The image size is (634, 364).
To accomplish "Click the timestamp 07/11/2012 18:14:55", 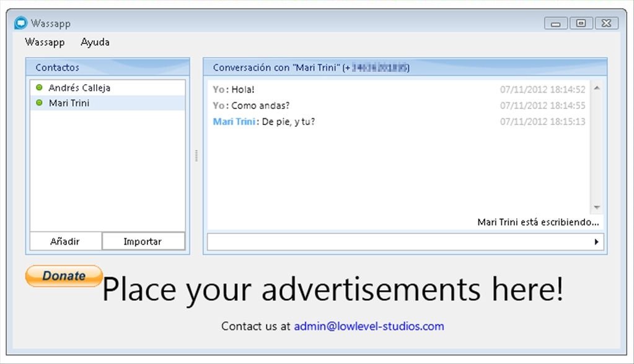I will pos(543,106).
